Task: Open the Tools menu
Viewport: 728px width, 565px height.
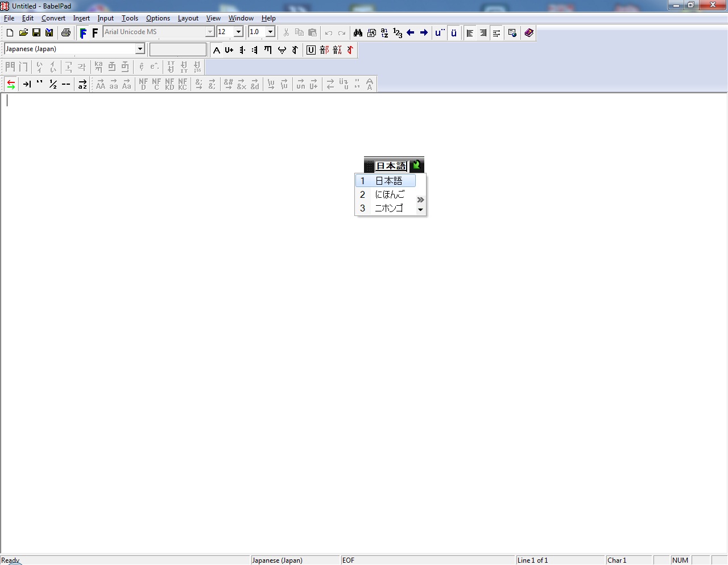Action: pyautogui.click(x=130, y=18)
